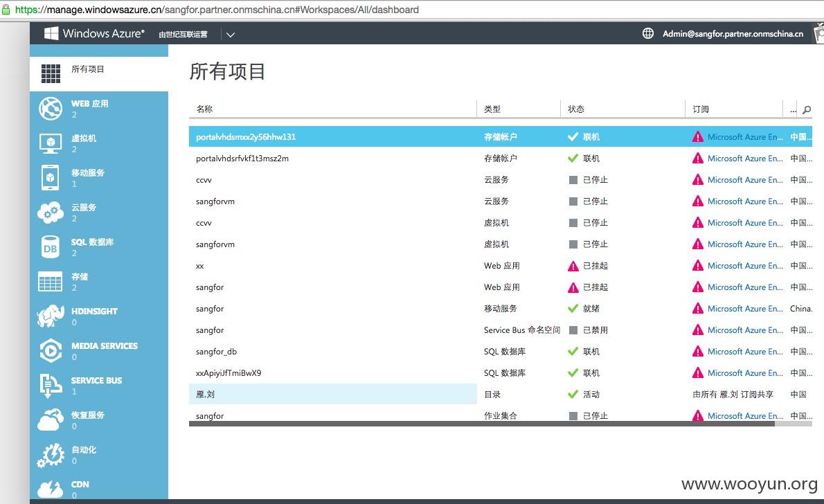Select the SERVICE BUS icon
The width and height of the screenshot is (824, 504).
51,385
